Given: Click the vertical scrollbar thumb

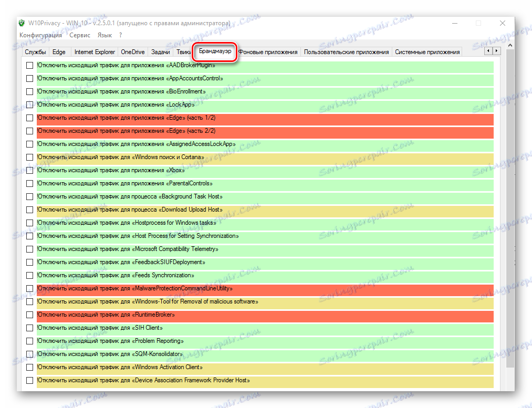Looking at the screenshot, I should 509,208.
